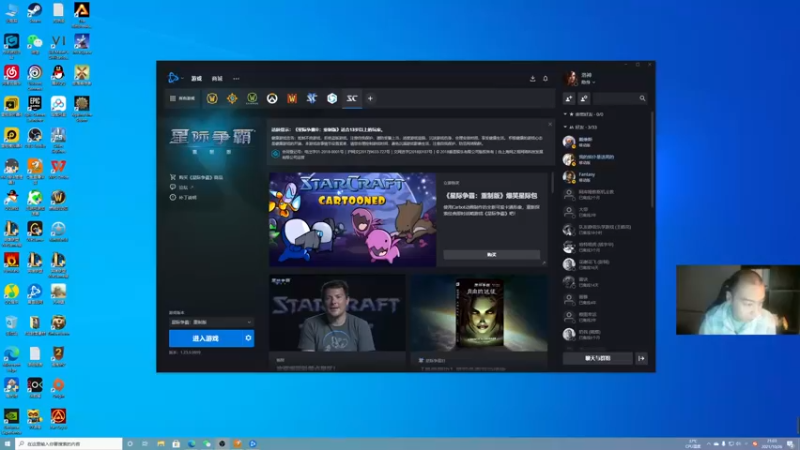Open the profile avatar in friends panel
800x450 pixels.
571,79
